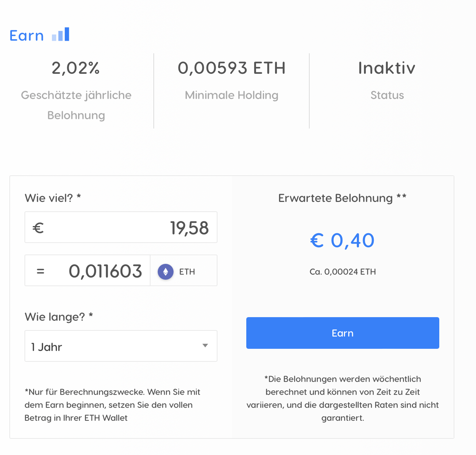476x455 pixels.
Task: Click the equals sign beside ETH amount
Action: point(41,271)
